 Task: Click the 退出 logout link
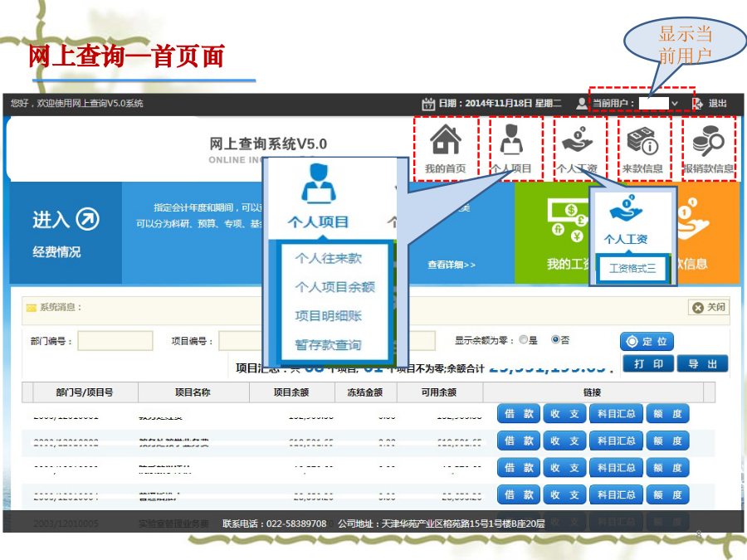pos(717,104)
